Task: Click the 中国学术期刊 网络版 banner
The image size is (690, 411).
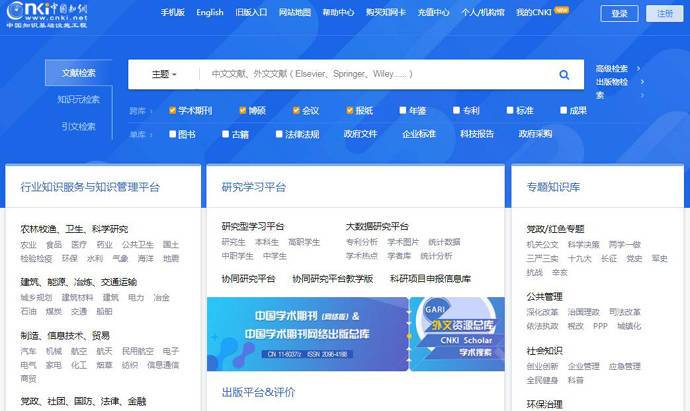Action: pyautogui.click(x=308, y=334)
